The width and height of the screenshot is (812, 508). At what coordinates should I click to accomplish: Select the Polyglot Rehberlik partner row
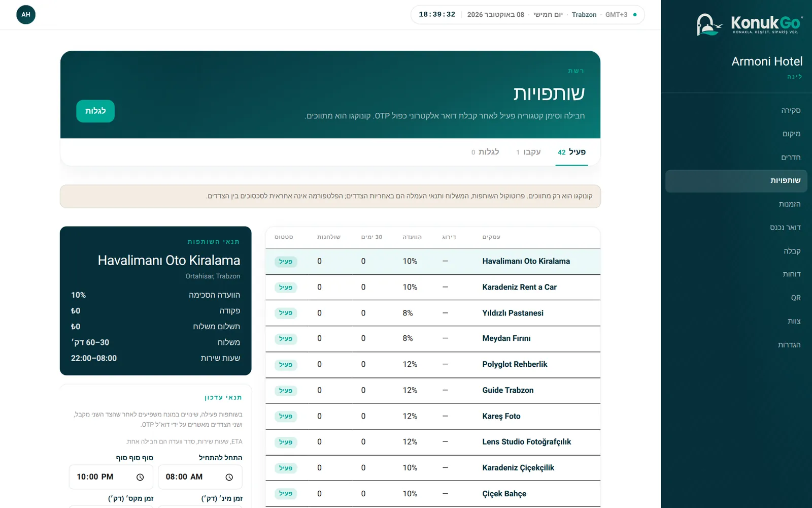click(x=433, y=364)
